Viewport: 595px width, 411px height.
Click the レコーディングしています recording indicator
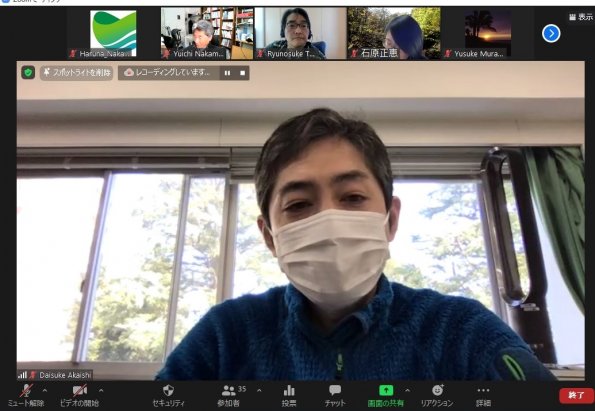[x=169, y=72]
